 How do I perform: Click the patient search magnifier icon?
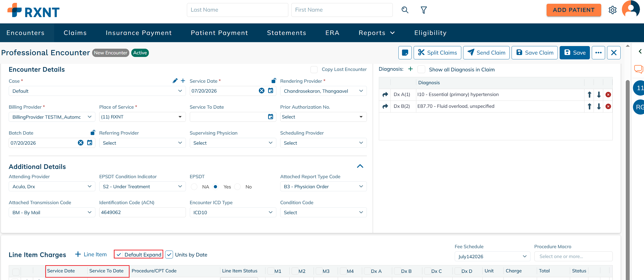pos(405,10)
